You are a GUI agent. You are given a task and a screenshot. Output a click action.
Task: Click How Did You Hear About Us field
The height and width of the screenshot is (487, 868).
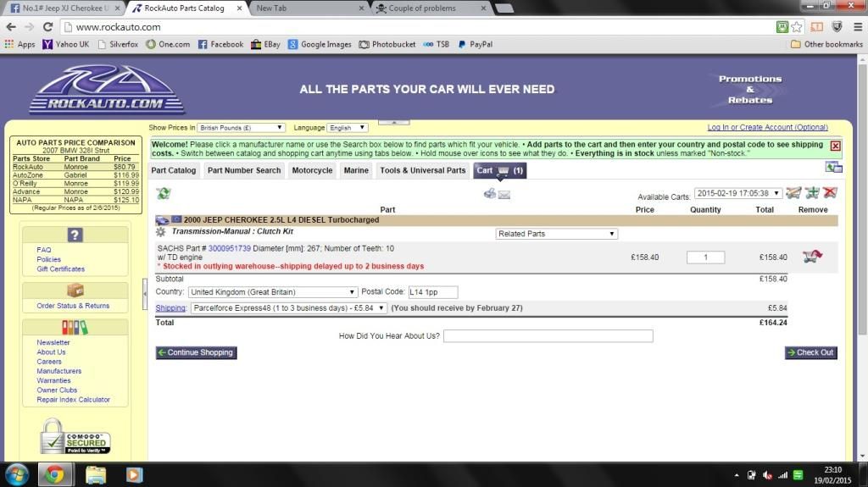click(x=548, y=336)
